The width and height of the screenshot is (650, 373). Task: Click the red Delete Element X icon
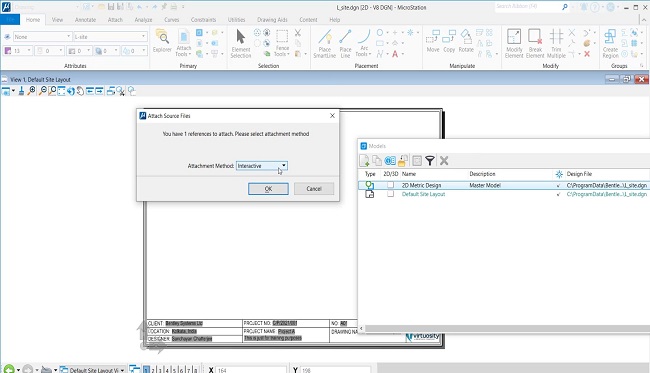coord(587,54)
